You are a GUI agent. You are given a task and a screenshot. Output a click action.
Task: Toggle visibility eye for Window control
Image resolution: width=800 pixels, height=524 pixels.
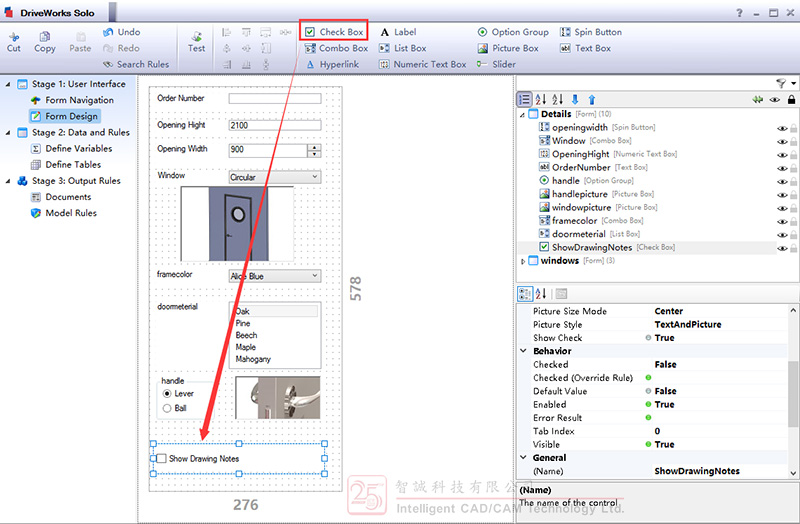pyautogui.click(x=782, y=142)
